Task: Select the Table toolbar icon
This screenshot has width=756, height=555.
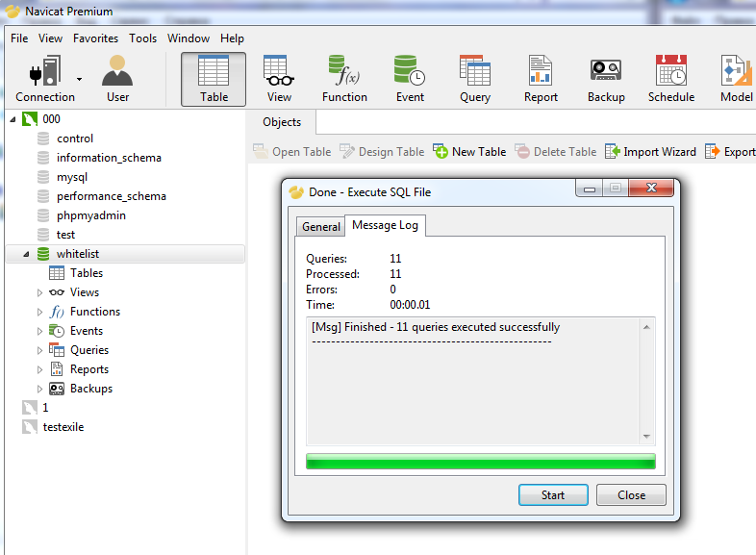Action: (x=214, y=79)
